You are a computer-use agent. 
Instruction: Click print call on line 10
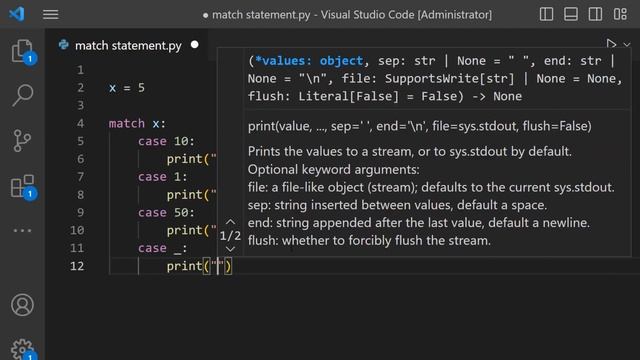click(191, 231)
